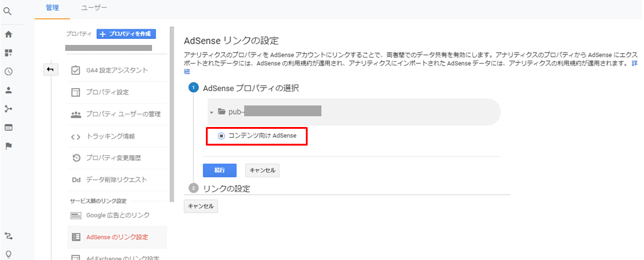Click the プロパティを作成 button
The image size is (644, 260).
coord(126,34)
